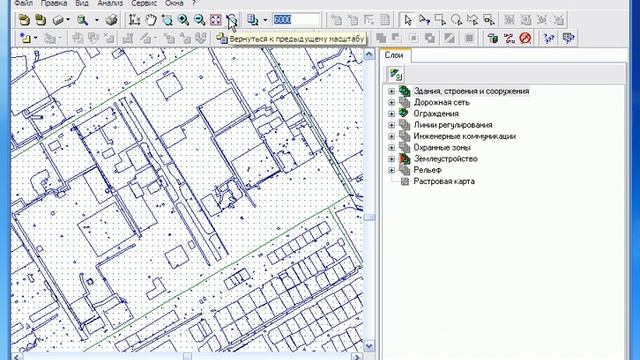This screenshot has height=360, width=640.
Task: Click the print toolbar icon
Action: tap(111, 20)
